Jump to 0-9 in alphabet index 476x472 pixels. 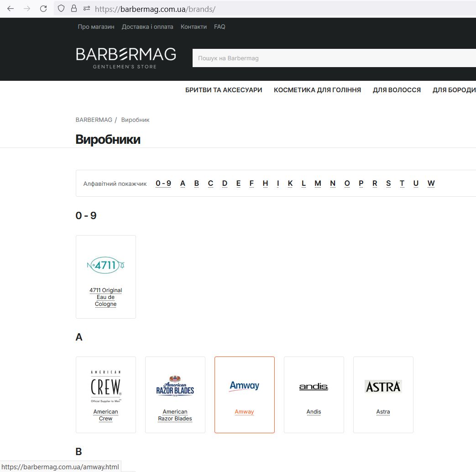(x=163, y=183)
